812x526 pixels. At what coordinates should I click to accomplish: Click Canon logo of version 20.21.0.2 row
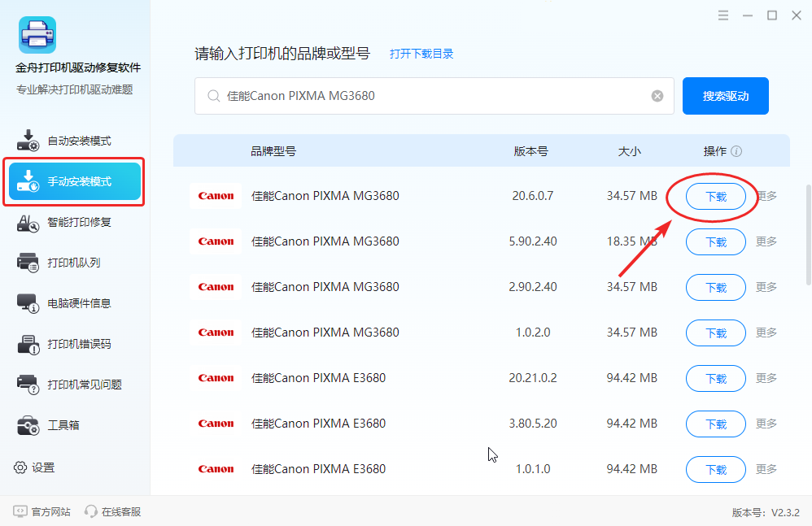coord(216,378)
